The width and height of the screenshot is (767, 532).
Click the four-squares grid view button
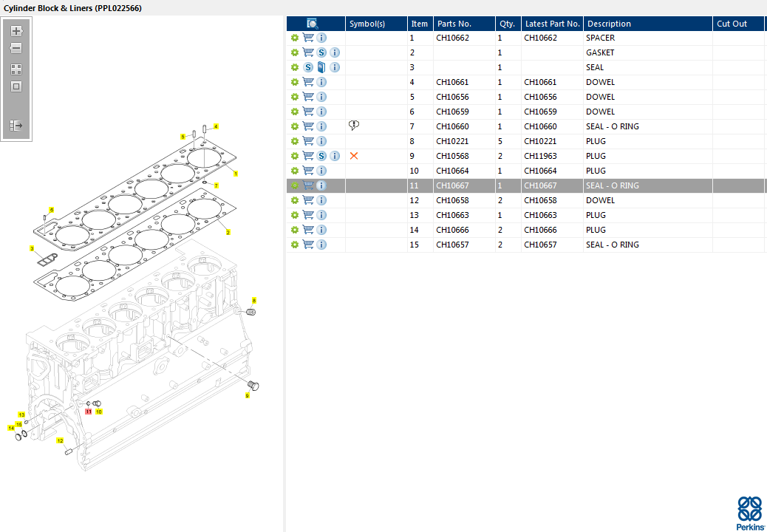click(x=16, y=69)
